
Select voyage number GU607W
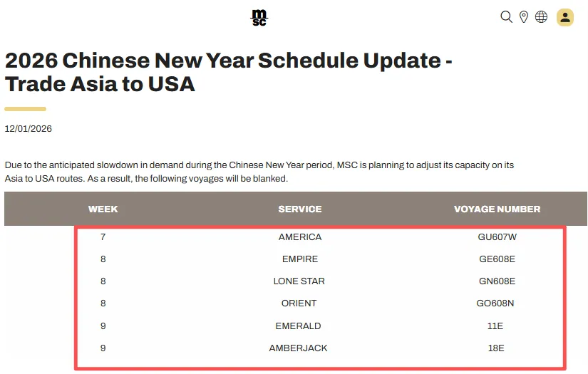point(497,237)
